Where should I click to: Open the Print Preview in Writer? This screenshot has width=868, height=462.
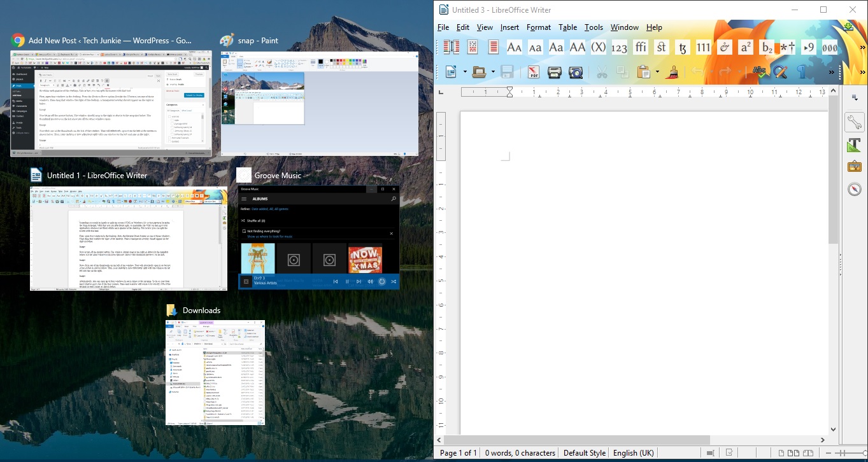(574, 72)
